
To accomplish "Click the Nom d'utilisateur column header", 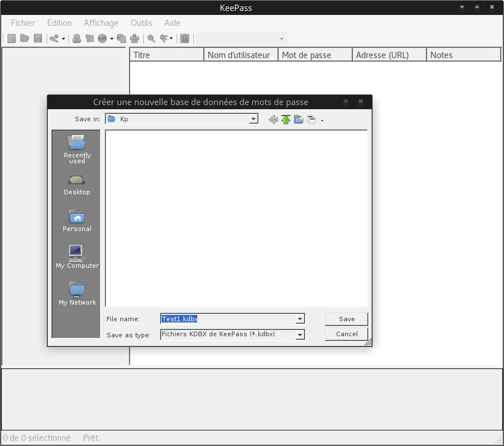I will [241, 55].
